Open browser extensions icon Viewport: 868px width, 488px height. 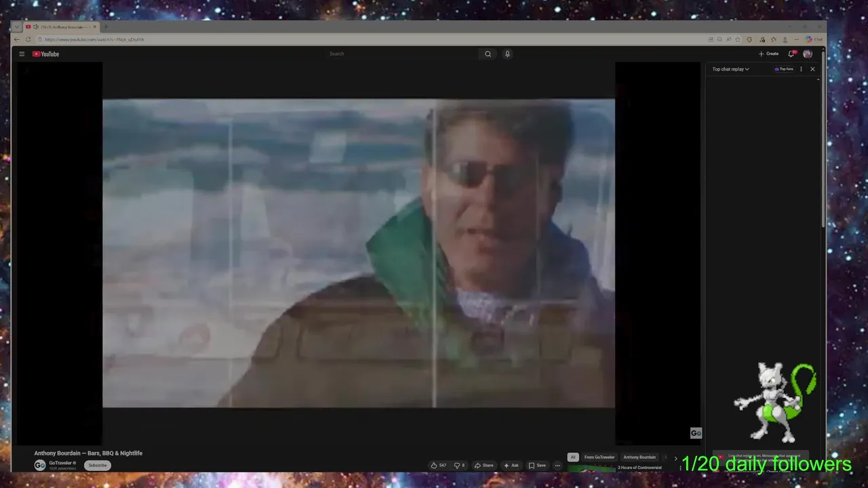coord(749,39)
